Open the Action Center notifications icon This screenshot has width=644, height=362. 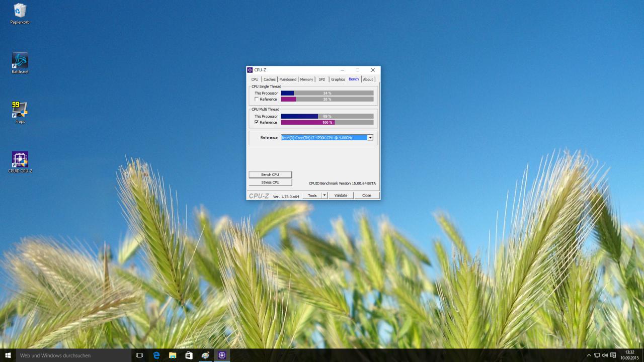click(613, 355)
